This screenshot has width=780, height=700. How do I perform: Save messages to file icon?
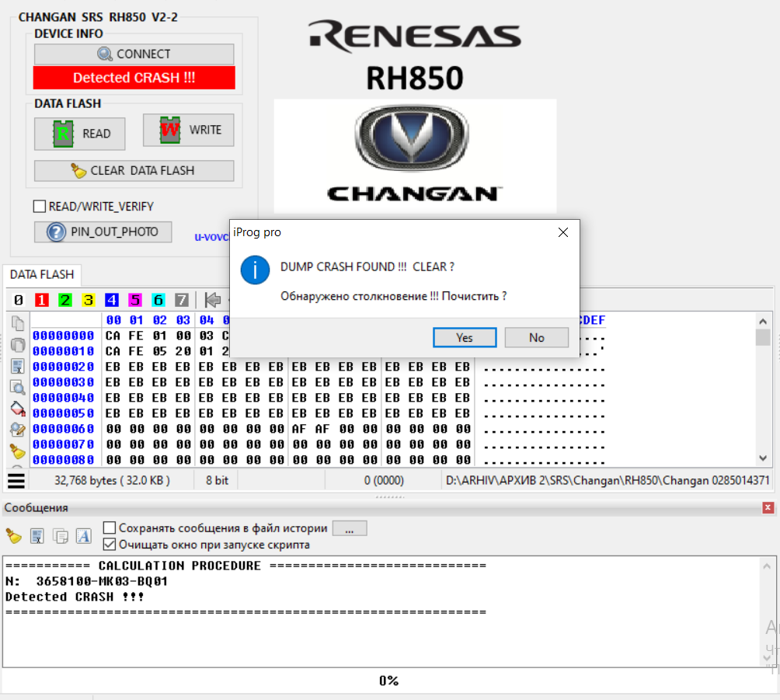(37, 536)
